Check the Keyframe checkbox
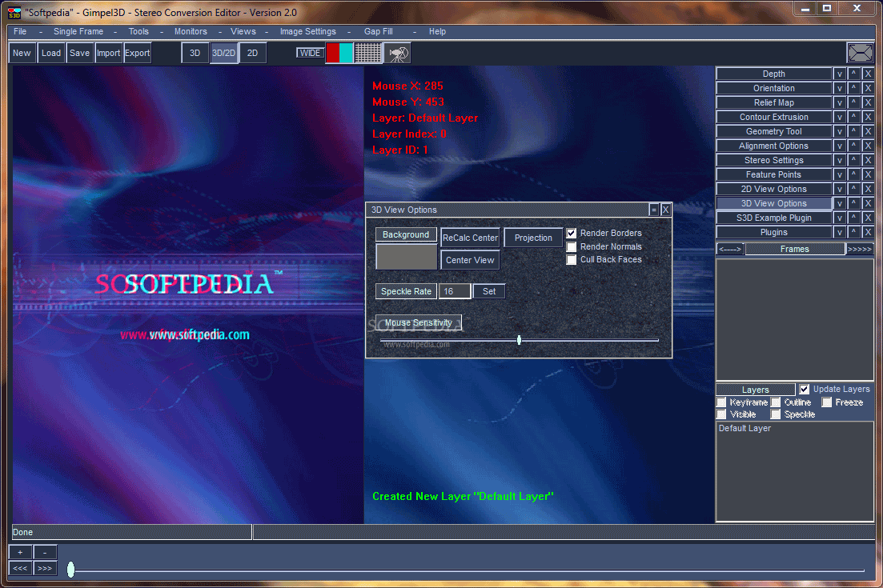This screenshot has height=588, width=883. tap(721, 402)
